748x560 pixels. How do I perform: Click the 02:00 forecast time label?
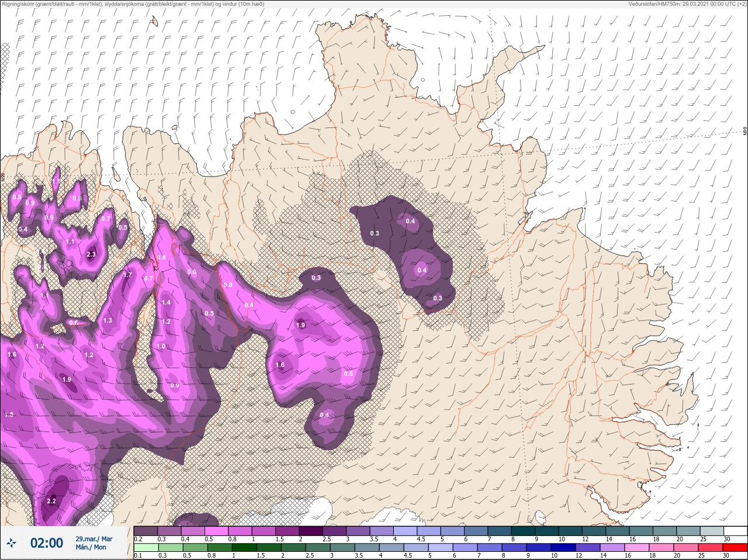pos(47,543)
